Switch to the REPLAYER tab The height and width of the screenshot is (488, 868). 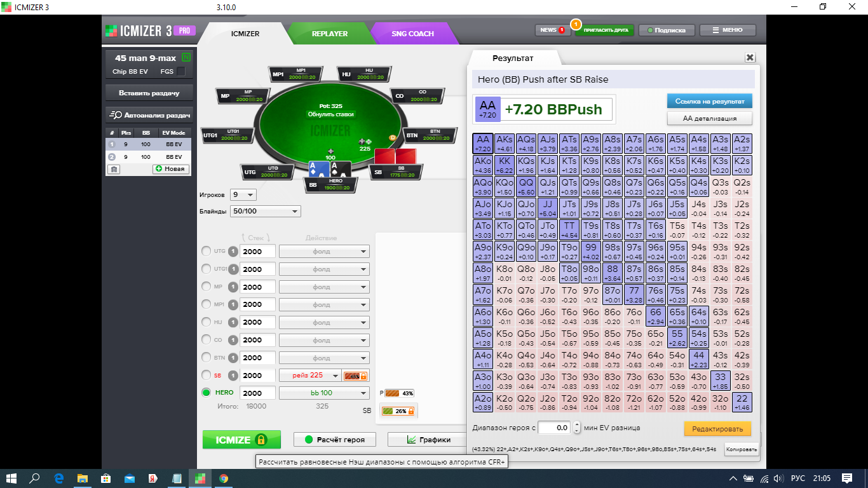click(x=329, y=34)
